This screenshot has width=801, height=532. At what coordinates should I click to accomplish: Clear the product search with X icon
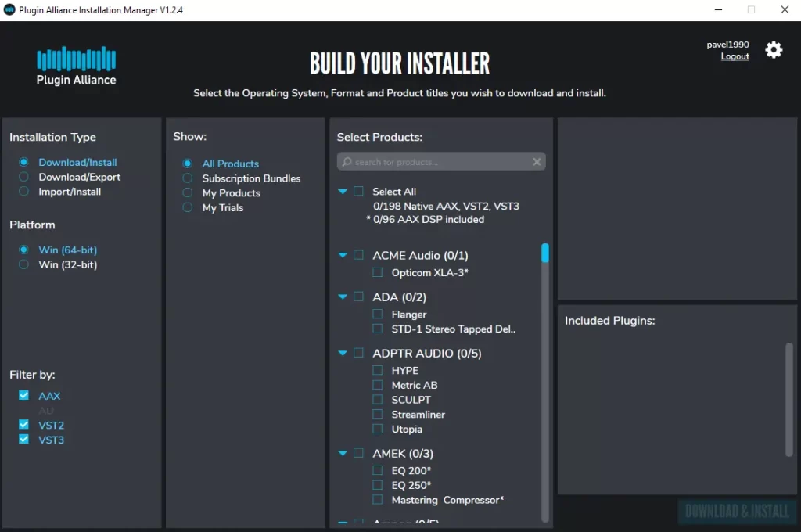pyautogui.click(x=537, y=162)
